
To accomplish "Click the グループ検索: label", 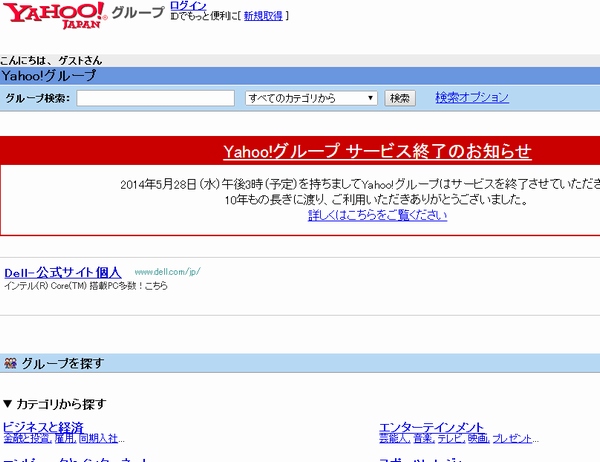I will point(38,98).
